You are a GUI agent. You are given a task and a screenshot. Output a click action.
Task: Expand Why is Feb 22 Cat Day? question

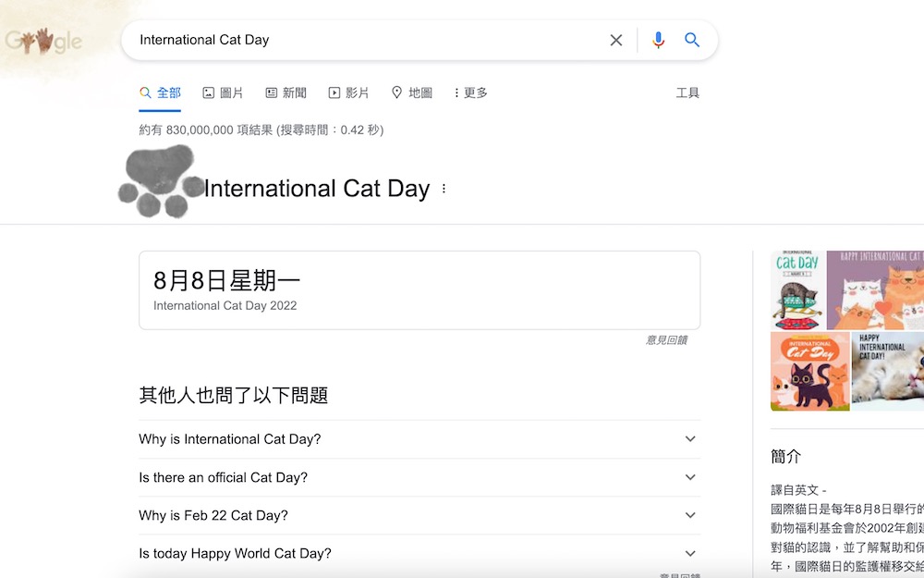pos(419,515)
